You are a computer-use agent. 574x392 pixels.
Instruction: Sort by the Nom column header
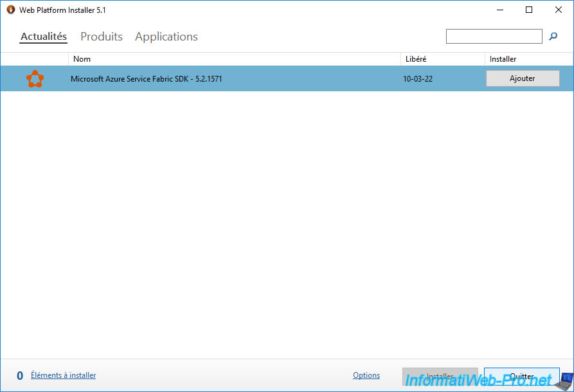tap(234, 59)
